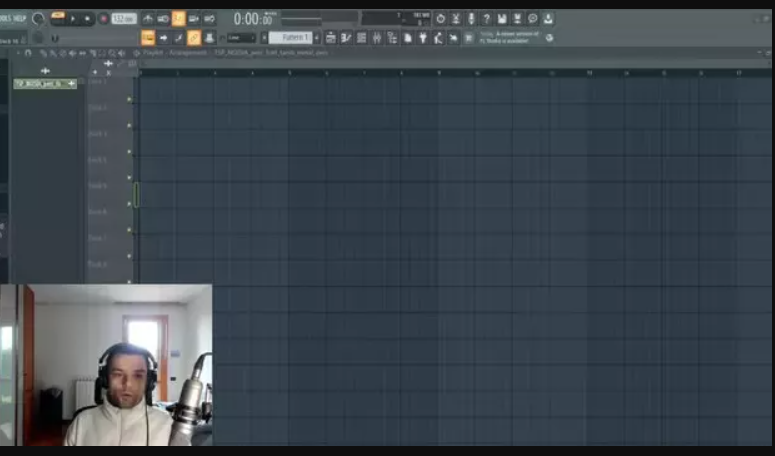Click the download content library icon

(x=548, y=19)
